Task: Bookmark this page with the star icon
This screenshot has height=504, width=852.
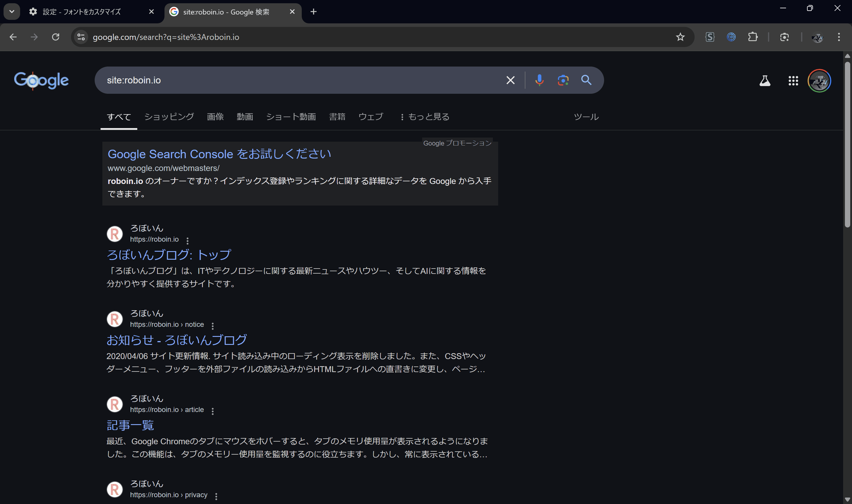Action: (680, 37)
